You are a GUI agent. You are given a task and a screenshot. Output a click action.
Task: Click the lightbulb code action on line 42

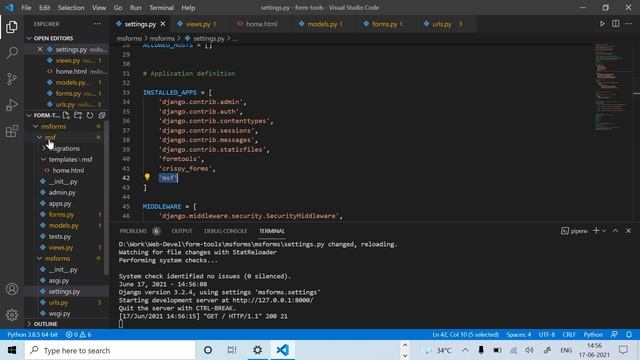pos(147,177)
